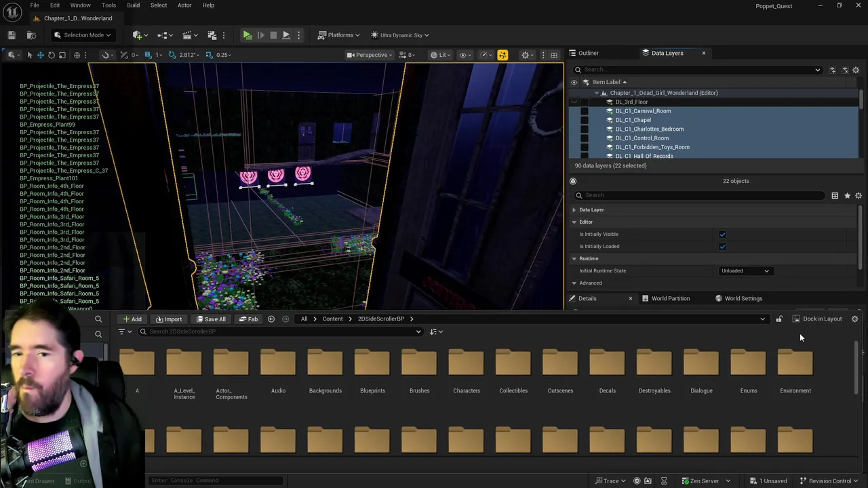This screenshot has width=868, height=488.
Task: Close the Data Layers tab
Action: tap(703, 53)
